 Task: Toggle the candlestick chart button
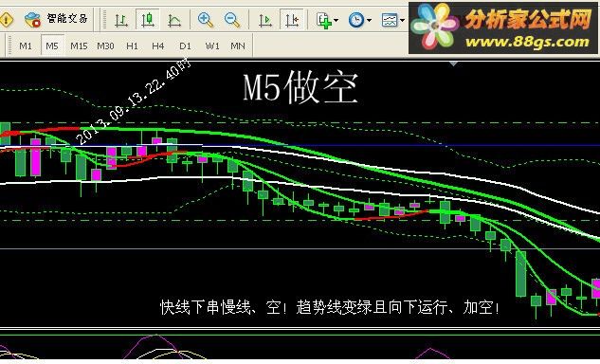coord(148,19)
